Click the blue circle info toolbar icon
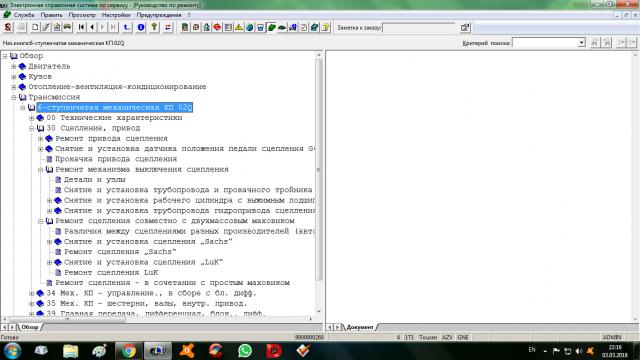 coord(141,27)
